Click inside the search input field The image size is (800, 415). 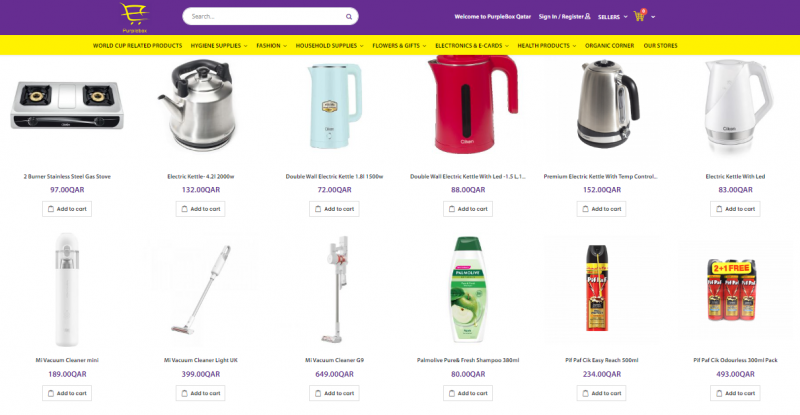(265, 16)
